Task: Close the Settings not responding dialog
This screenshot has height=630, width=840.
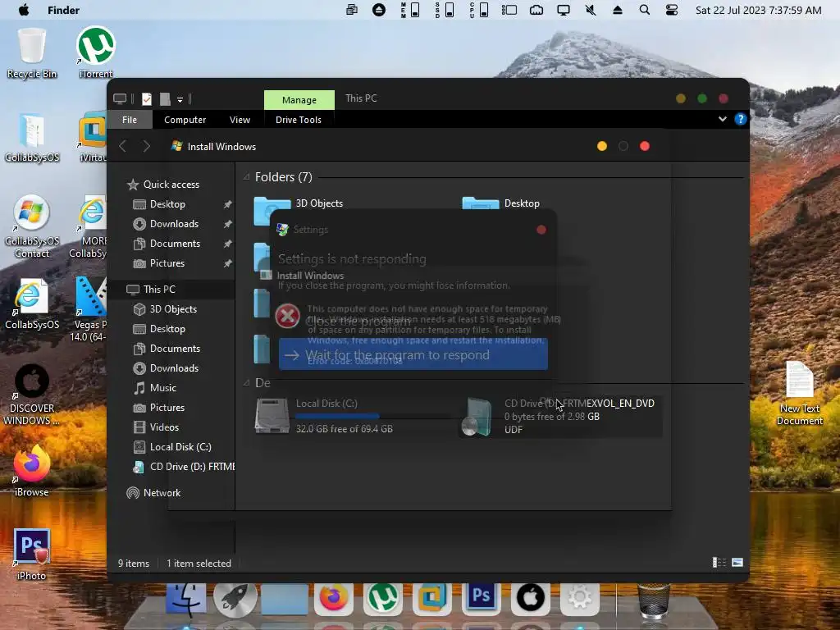Action: [541, 230]
